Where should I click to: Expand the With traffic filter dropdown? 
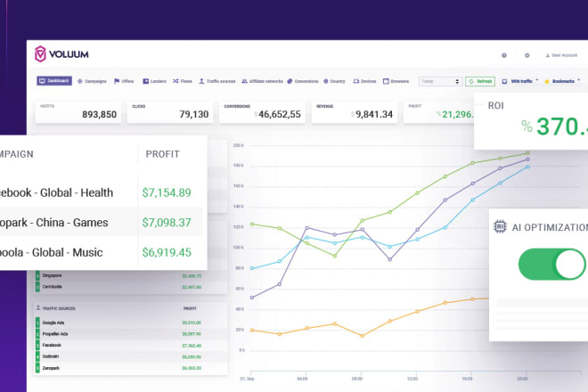tap(519, 81)
